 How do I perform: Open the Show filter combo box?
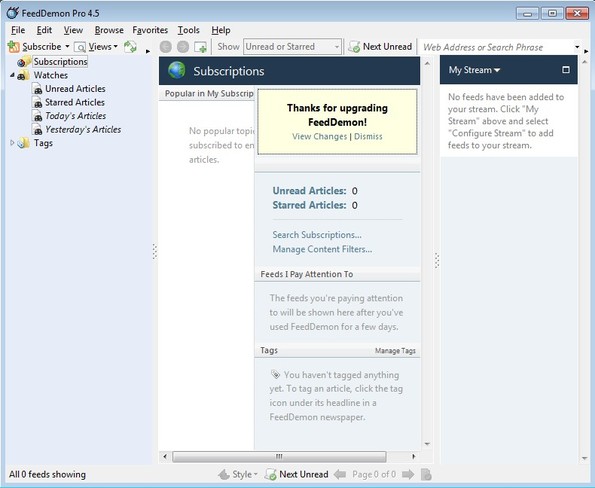point(292,47)
